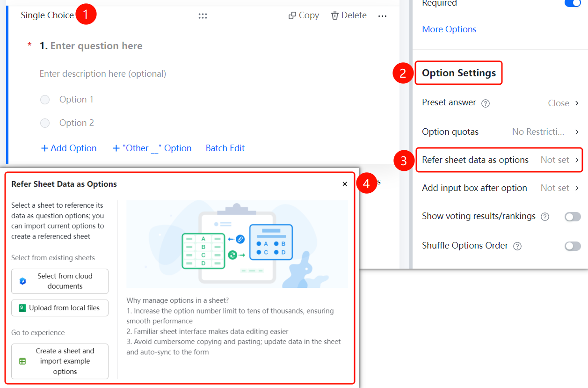Click the Option Settings heading

[459, 73]
